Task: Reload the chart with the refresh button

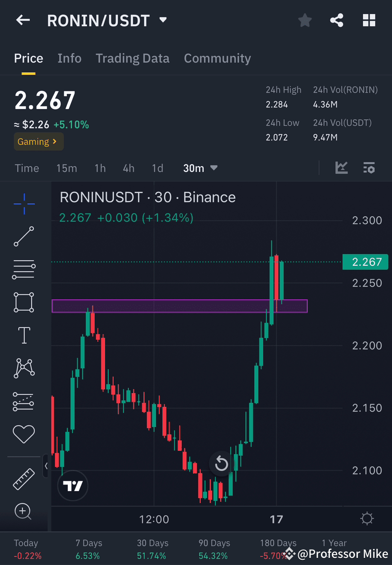Action: [221, 464]
